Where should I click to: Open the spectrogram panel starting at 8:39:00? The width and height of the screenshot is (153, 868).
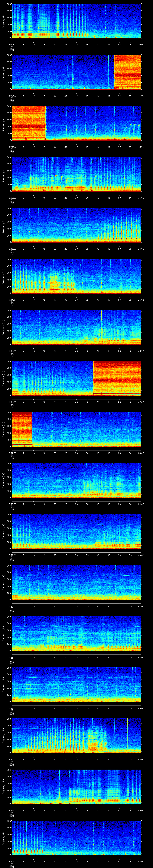coord(76,531)
